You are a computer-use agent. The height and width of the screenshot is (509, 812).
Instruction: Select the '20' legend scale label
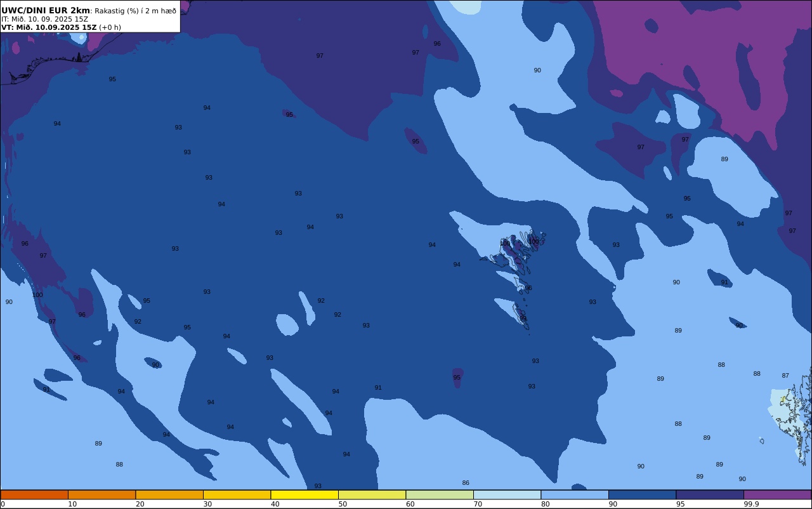click(140, 504)
